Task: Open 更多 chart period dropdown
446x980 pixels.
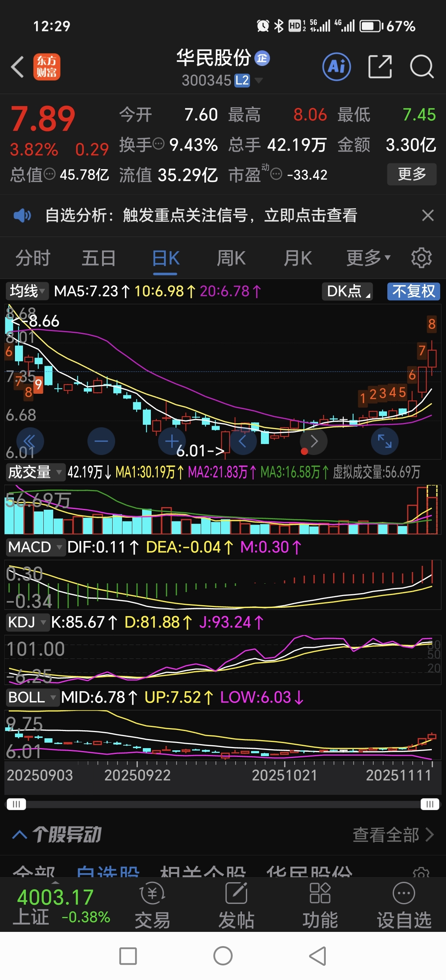Action: [368, 258]
